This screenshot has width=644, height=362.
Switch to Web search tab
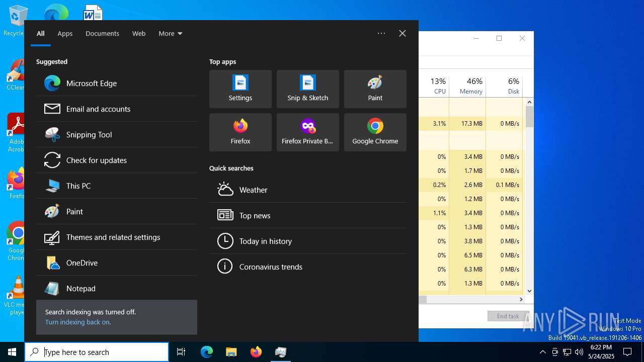tap(139, 34)
